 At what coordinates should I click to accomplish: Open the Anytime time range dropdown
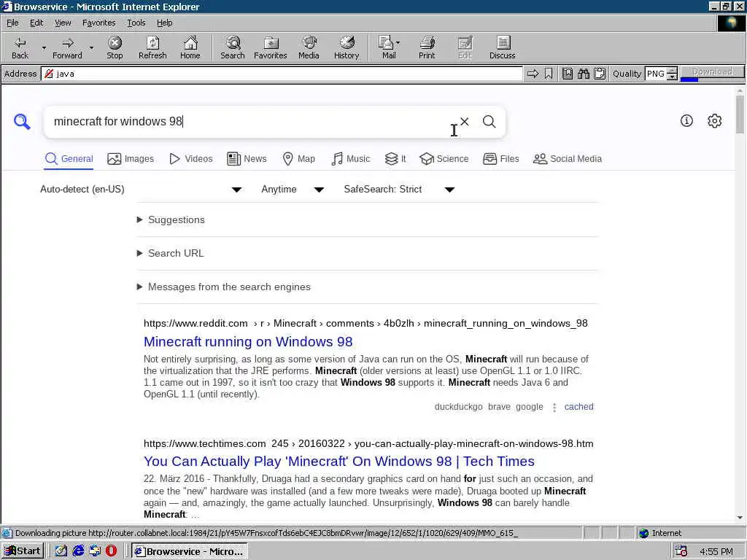[293, 190]
